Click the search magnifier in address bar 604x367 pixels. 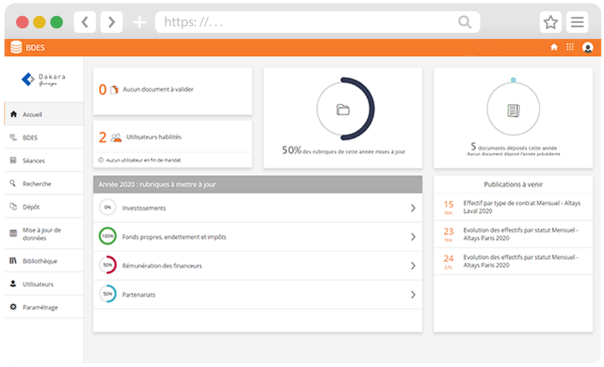[465, 22]
